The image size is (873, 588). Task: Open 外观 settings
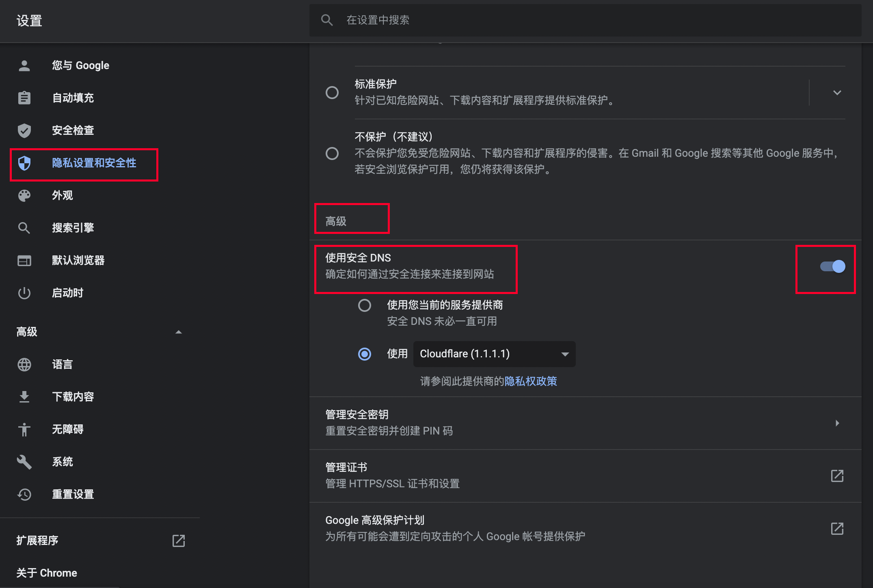pos(63,195)
